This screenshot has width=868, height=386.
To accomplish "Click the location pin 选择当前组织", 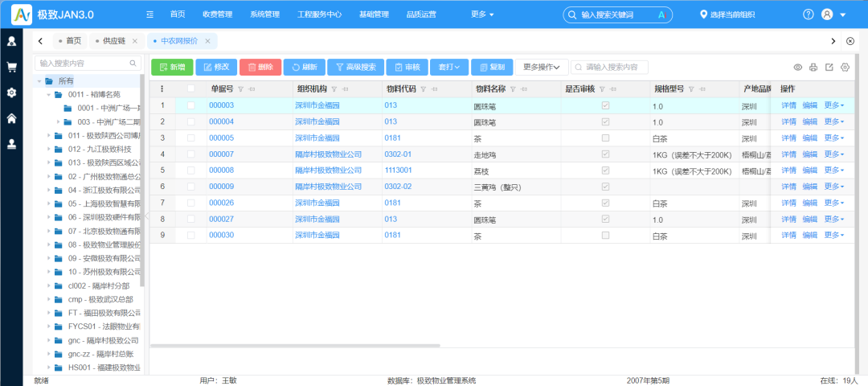I will [x=727, y=15].
